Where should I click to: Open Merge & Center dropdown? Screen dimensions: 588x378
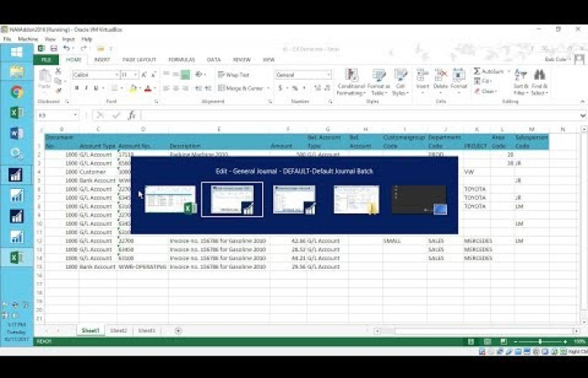coord(268,88)
